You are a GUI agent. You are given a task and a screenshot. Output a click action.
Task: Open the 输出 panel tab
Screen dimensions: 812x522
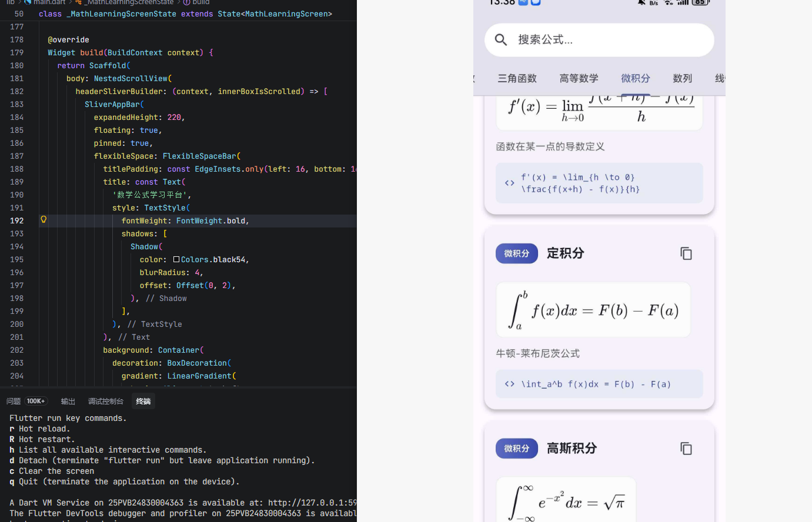pyautogui.click(x=68, y=401)
